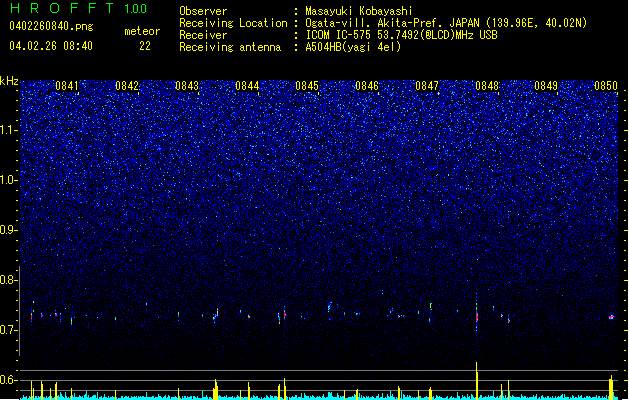The image size is (629, 400).
Task: Select the meteor count value 22
Action: [x=145, y=46]
